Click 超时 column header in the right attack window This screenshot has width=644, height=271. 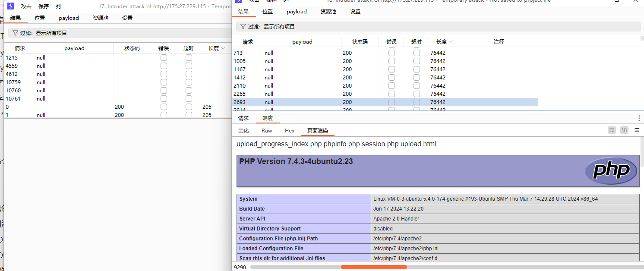[x=417, y=42]
